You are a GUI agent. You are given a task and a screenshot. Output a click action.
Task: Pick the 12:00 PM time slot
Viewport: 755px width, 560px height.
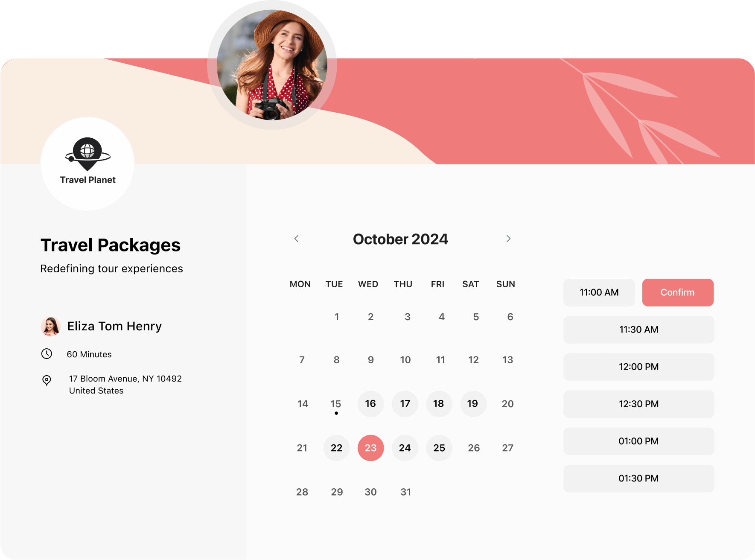tap(638, 367)
